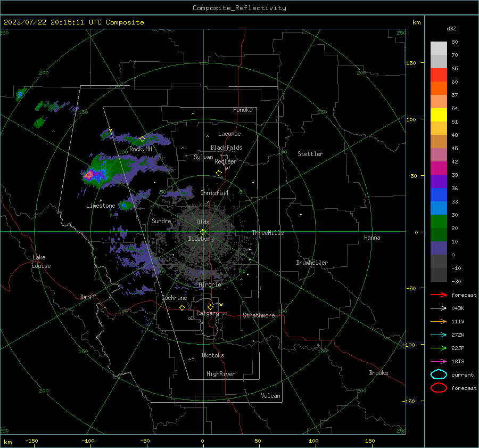
Task: Click the Ponoka label
Action: coord(243,110)
